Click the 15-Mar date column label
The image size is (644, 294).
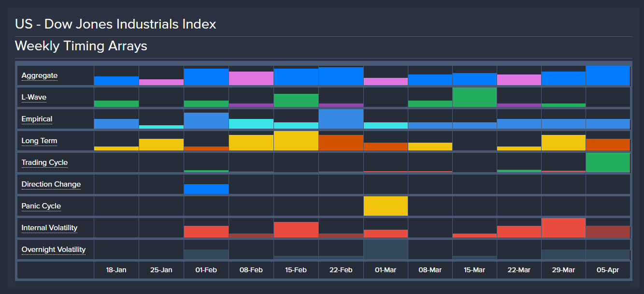click(475, 270)
